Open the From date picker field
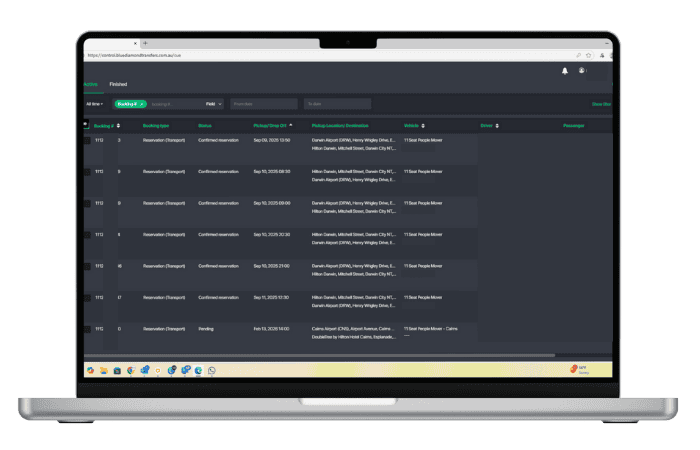The image size is (700, 450). (x=264, y=103)
